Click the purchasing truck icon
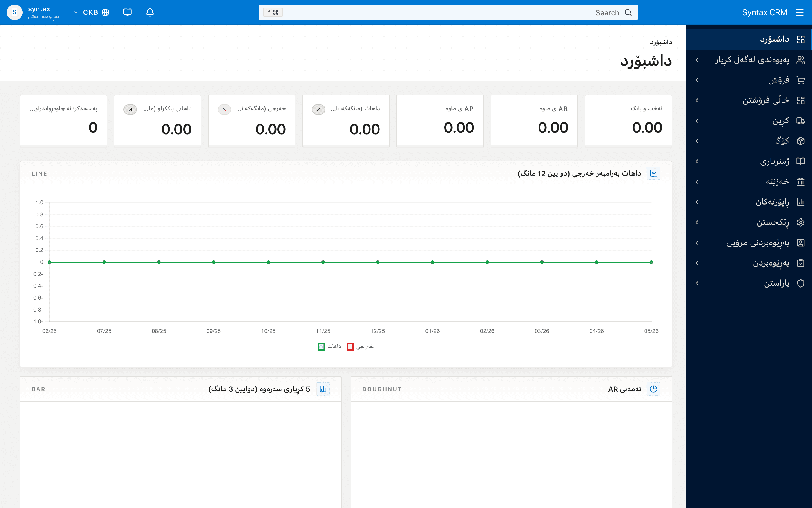 (x=801, y=121)
